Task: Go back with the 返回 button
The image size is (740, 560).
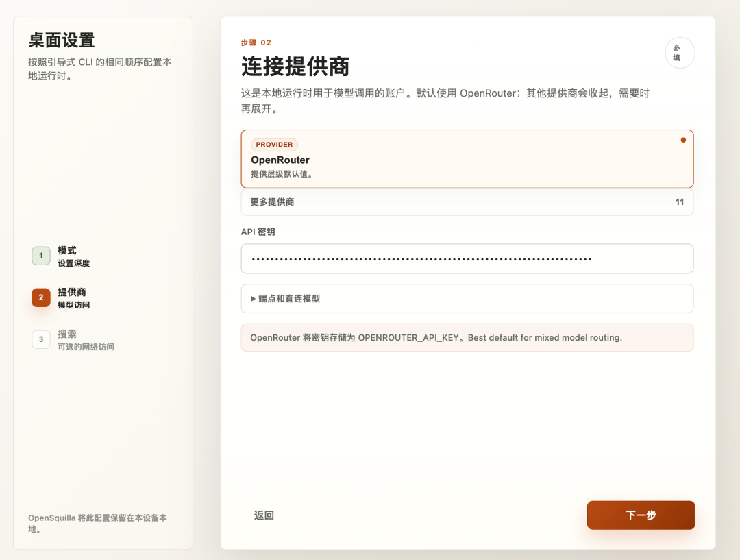Action: click(x=264, y=515)
